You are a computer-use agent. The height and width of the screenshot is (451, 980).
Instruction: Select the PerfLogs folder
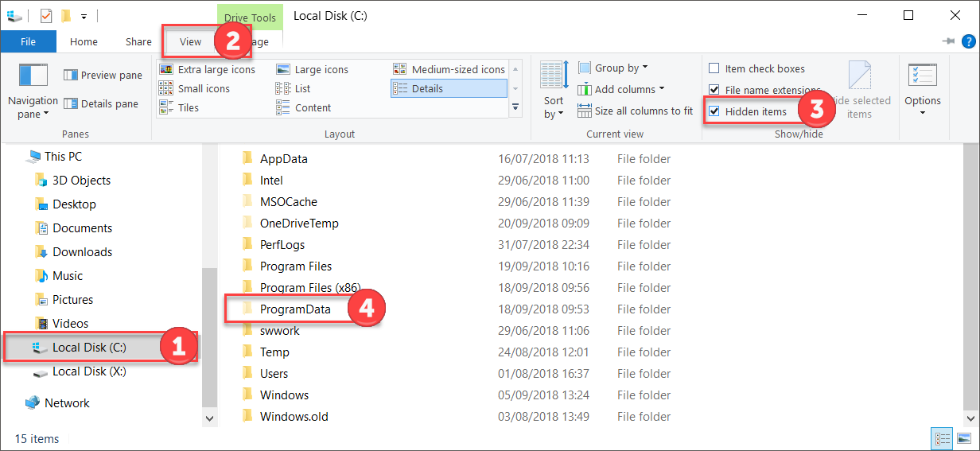point(282,245)
